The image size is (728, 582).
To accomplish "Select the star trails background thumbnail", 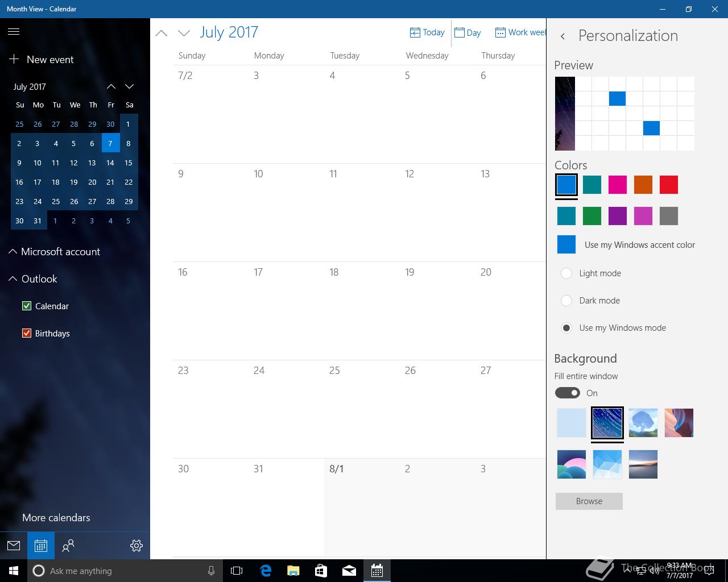I will [607, 423].
